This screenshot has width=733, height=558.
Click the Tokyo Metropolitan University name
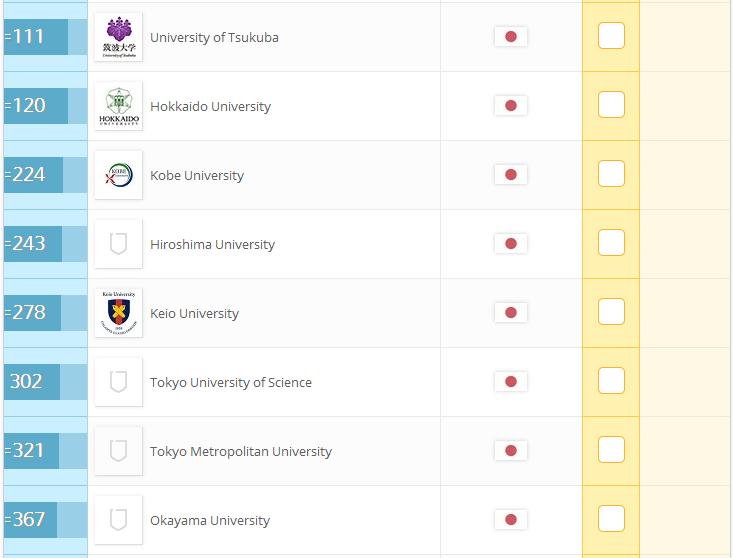(241, 451)
